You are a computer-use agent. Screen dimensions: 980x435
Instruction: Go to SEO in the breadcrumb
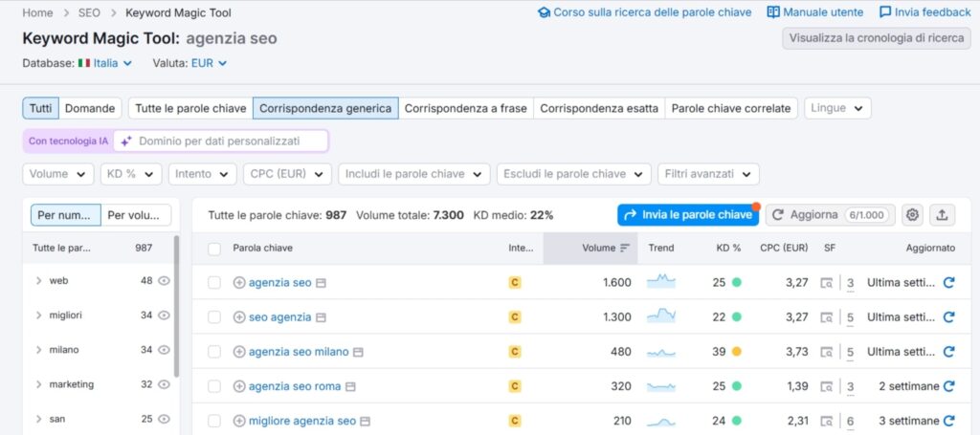click(89, 12)
